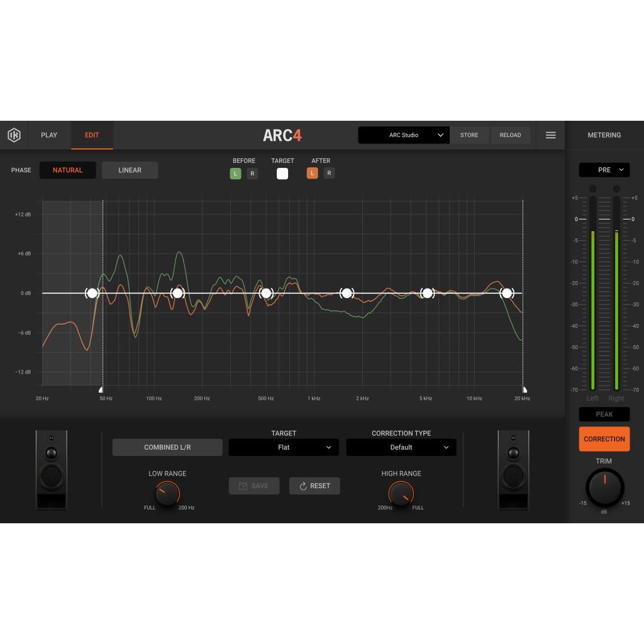Click the left speaker image
This screenshot has height=644, width=644.
(52, 469)
